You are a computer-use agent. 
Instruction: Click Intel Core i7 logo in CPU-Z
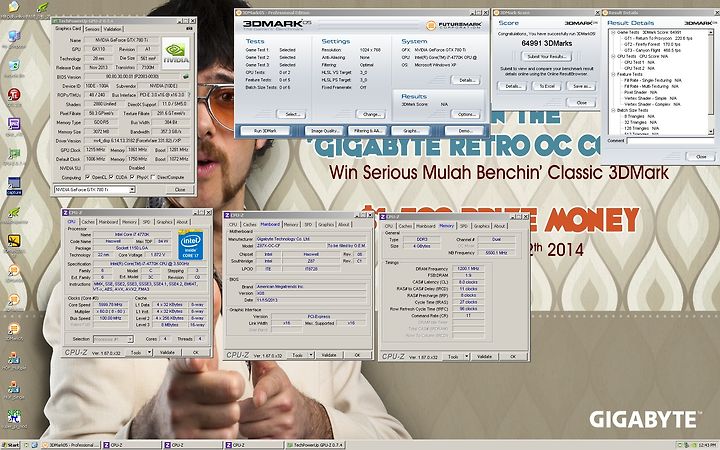point(191,244)
